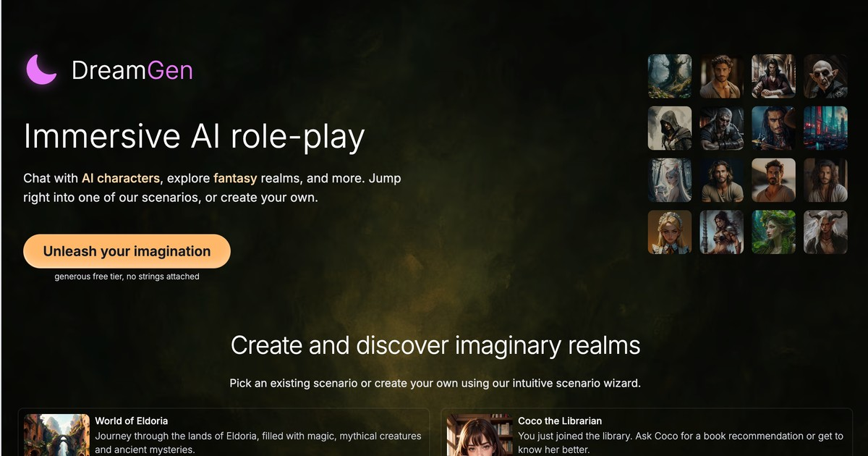This screenshot has width=868, height=456.
Task: Click the Unleash your imagination button
Action: click(127, 251)
